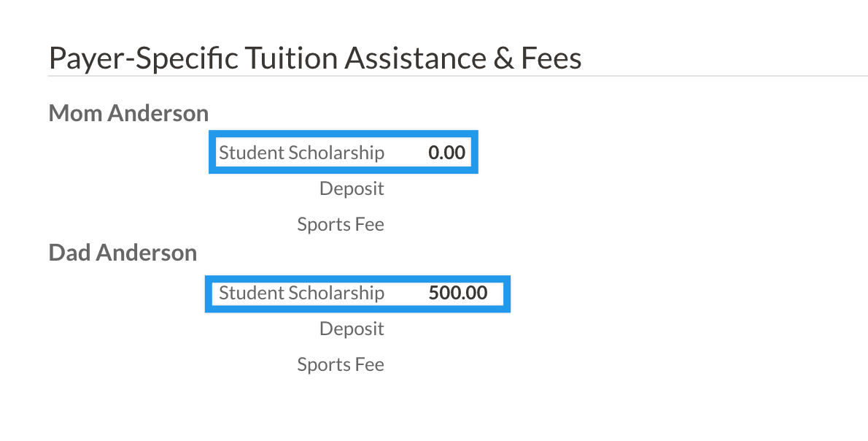Click 'Payer-Specific' text in the section title
868x441 pixels.
coord(143,58)
